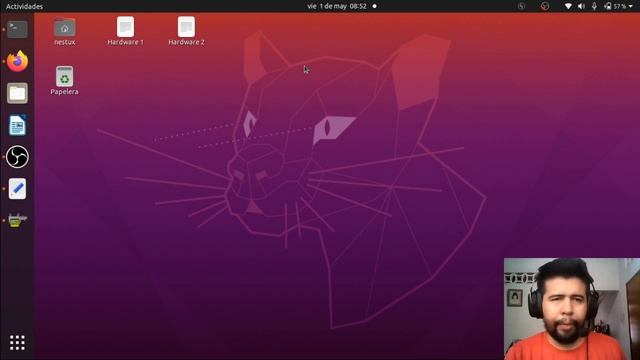Expand the system menu arrow
The image size is (640, 360).
pos(631,6)
